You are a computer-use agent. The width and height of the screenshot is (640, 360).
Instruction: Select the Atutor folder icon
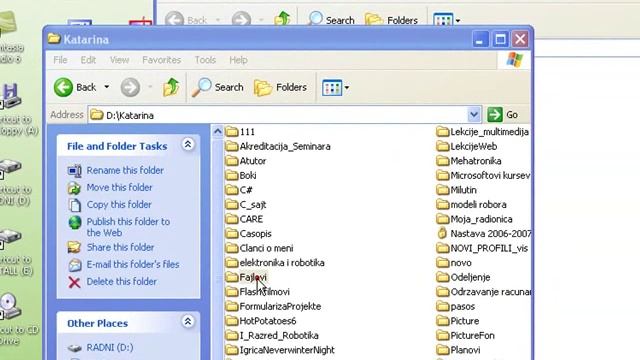[x=232, y=161]
